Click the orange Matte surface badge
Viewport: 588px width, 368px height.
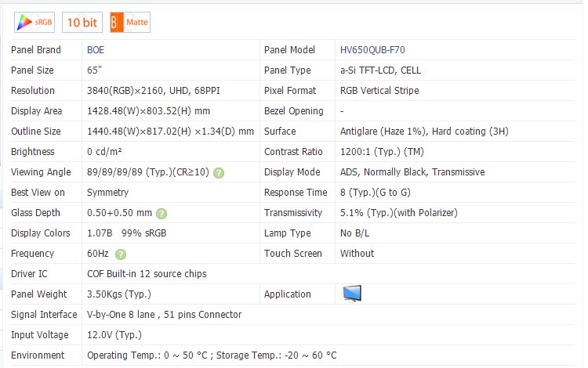(129, 23)
